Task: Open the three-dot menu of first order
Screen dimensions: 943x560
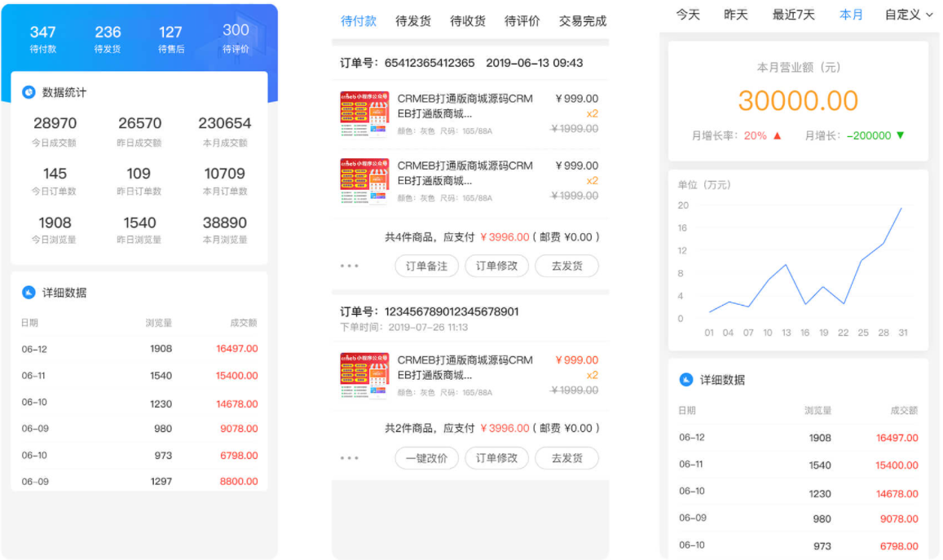Action: (x=350, y=265)
